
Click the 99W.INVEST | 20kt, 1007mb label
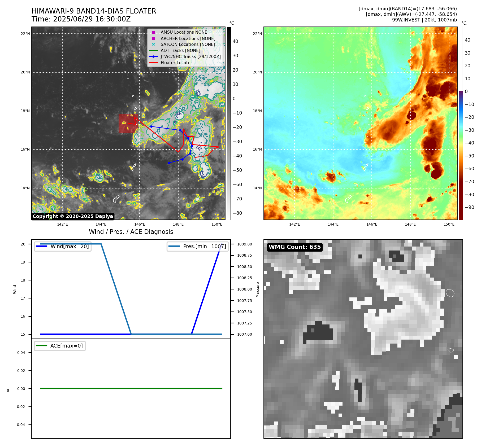tap(424, 20)
